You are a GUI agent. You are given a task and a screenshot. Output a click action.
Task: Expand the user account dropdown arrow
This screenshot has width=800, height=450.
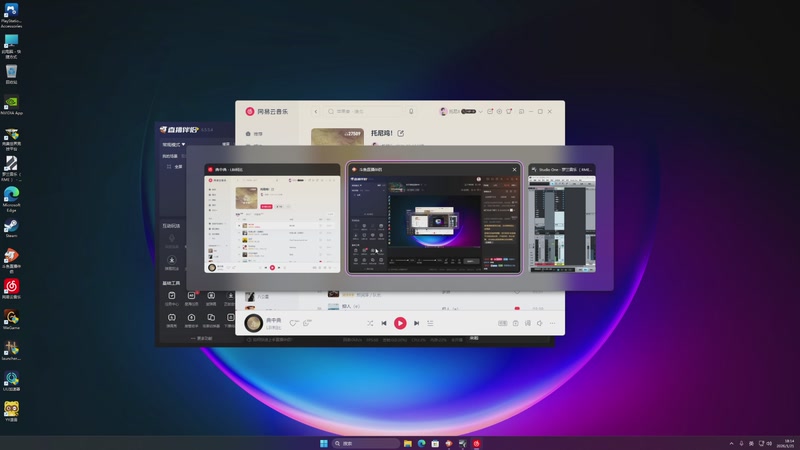coord(481,111)
